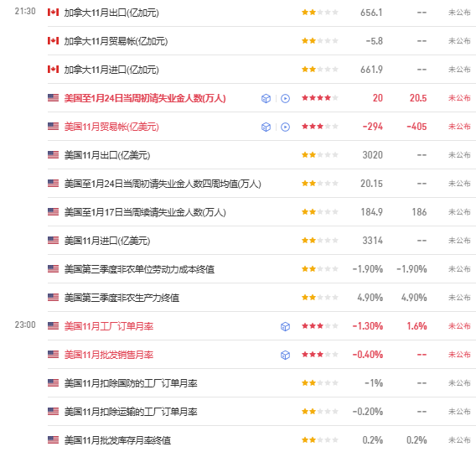Click forecast value 1.6%
The width and height of the screenshot is (476, 452).
point(416,326)
